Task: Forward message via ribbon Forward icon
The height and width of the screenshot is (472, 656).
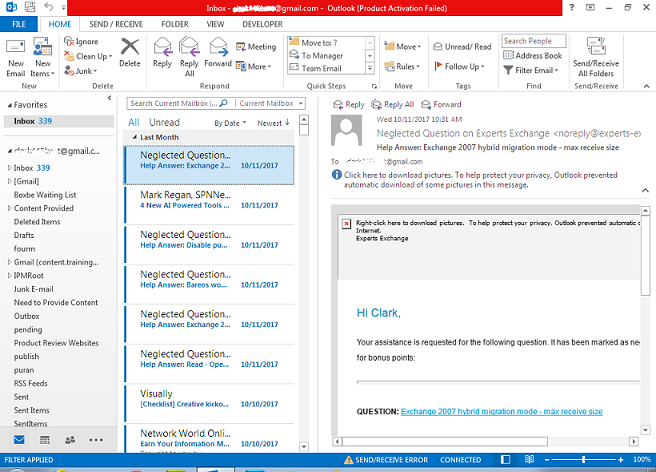Action: coord(218,53)
